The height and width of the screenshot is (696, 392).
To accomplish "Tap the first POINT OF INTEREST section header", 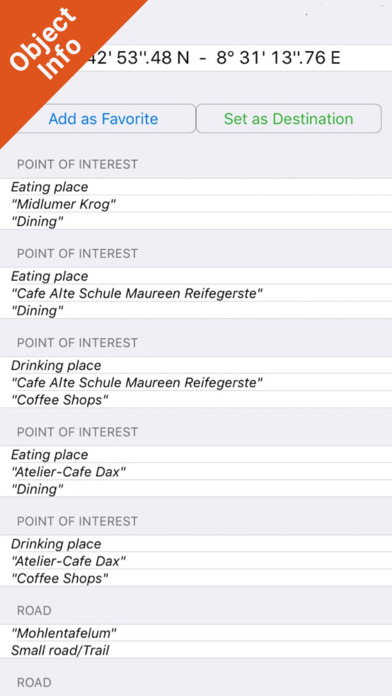I will pos(77,164).
